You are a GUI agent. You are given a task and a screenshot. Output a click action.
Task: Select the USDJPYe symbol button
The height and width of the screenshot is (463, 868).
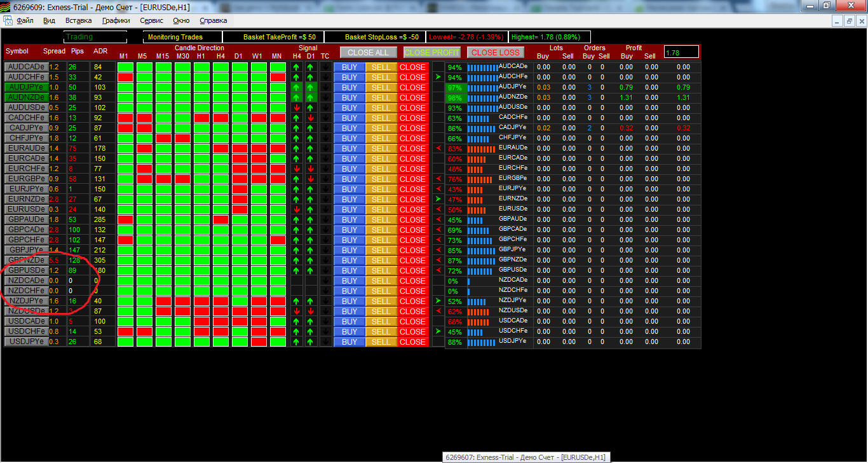(x=26, y=342)
